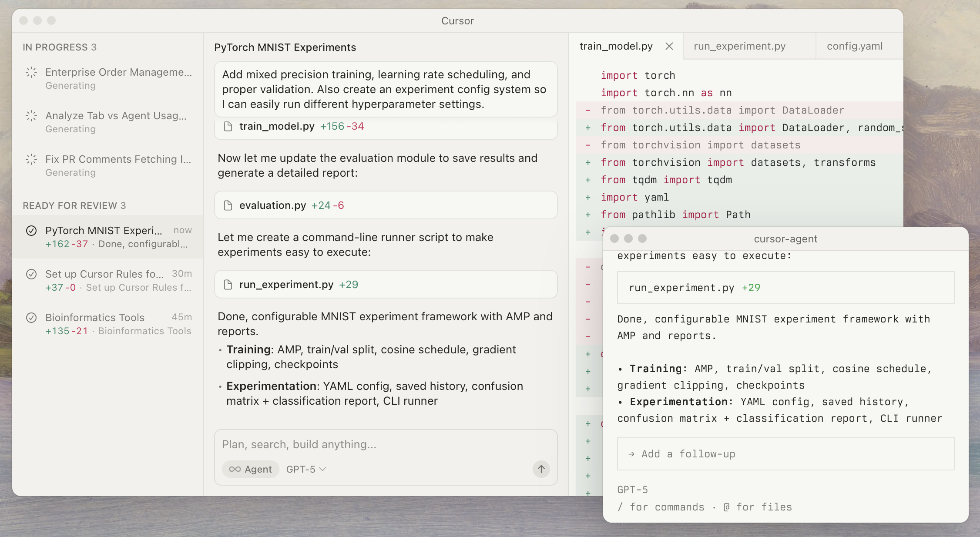
Task: Click the added 'from pathlib import Path' line
Action: coord(739,215)
